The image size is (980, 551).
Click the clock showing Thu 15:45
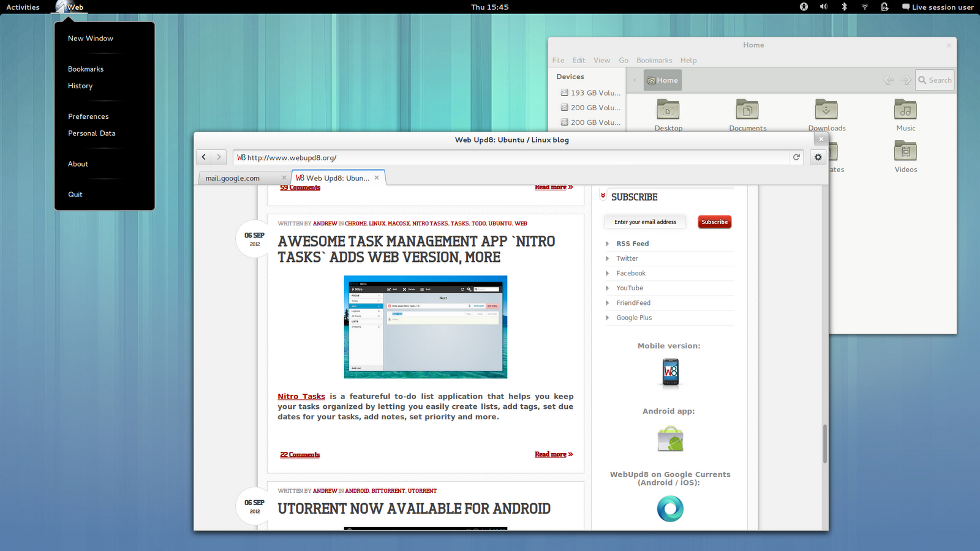tap(490, 7)
